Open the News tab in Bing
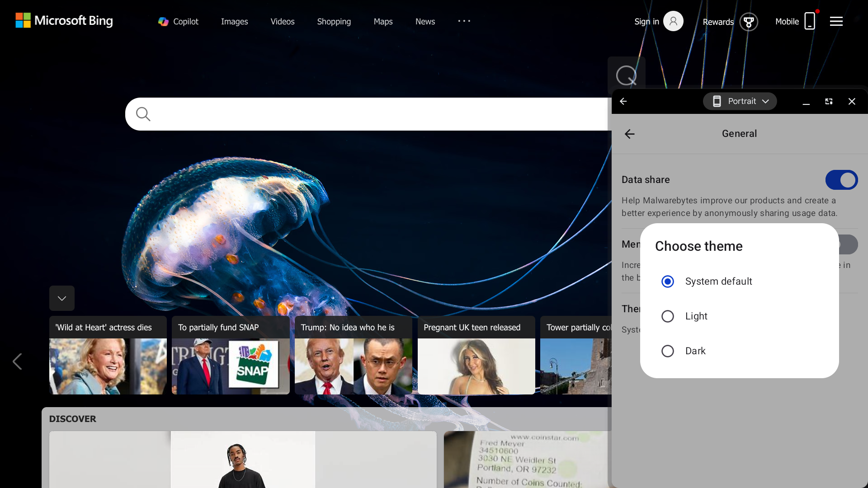Image resolution: width=868 pixels, height=488 pixels. point(425,21)
